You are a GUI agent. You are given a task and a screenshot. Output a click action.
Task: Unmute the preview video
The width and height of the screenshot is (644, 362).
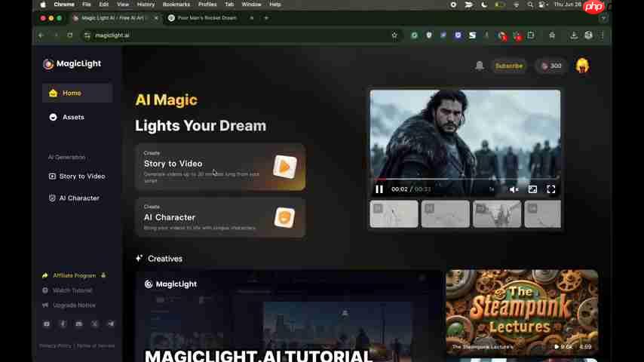(x=514, y=189)
